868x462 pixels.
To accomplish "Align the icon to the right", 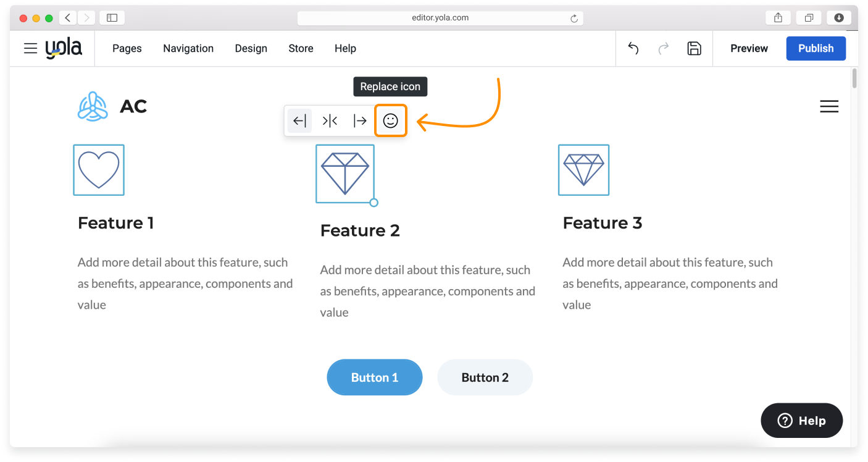I will coord(360,120).
